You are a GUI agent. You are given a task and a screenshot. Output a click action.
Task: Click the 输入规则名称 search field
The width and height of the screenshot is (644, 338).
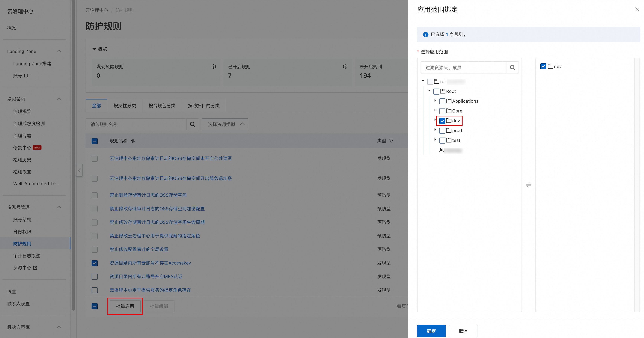tap(136, 124)
